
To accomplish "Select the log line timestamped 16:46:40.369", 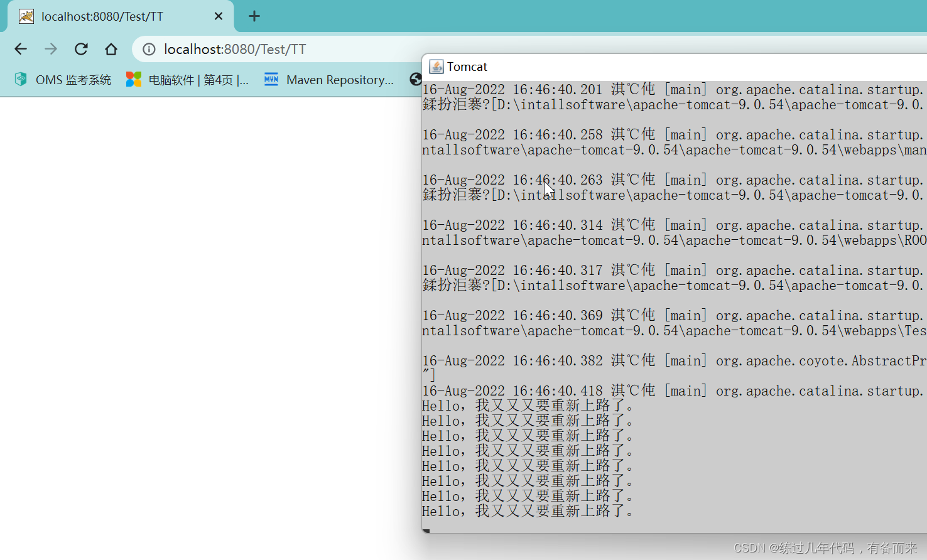I will click(x=674, y=316).
